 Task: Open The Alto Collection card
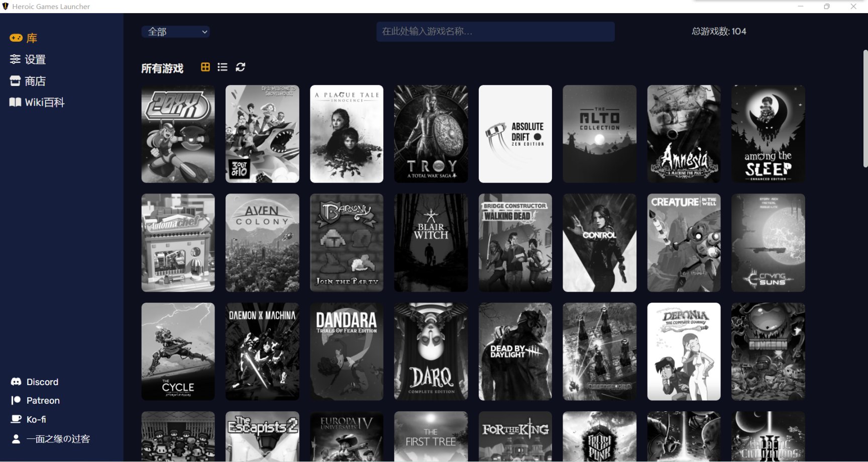(600, 134)
